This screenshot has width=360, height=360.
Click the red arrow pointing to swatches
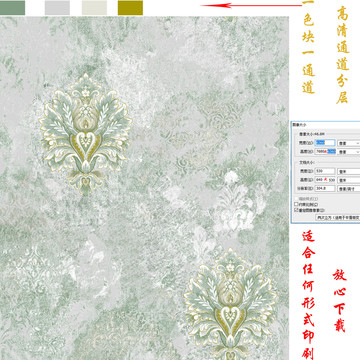click(x=251, y=5)
